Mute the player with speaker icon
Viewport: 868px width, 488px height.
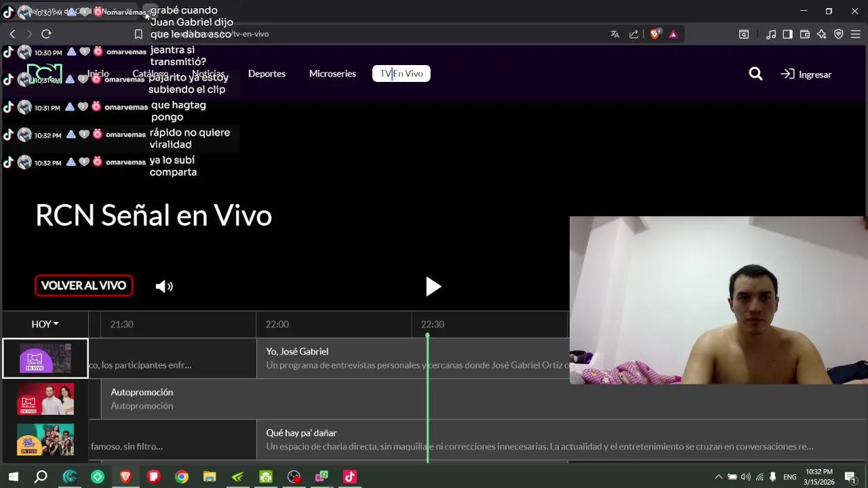click(x=164, y=286)
